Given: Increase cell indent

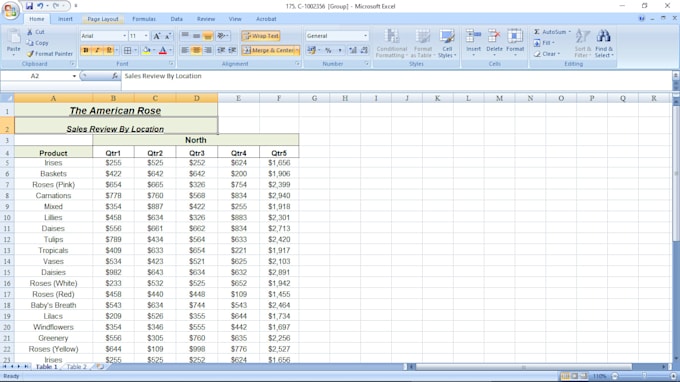Looking at the screenshot, I should point(232,50).
